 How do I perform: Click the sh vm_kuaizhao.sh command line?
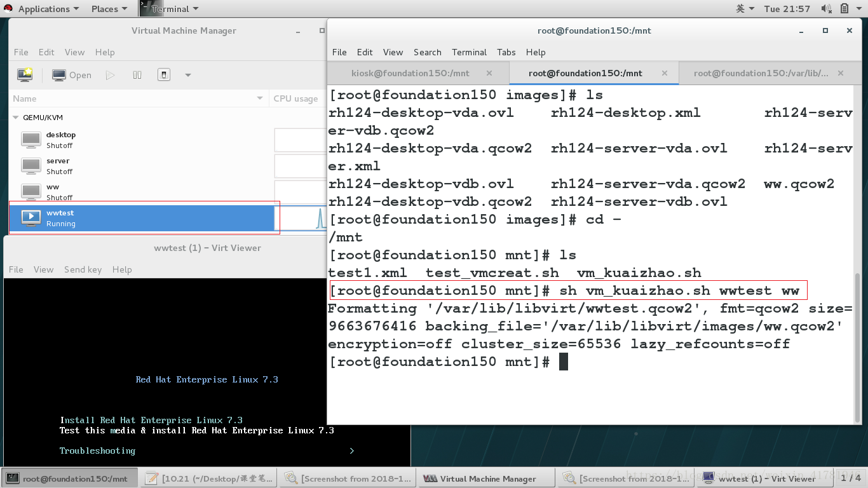[569, 290]
